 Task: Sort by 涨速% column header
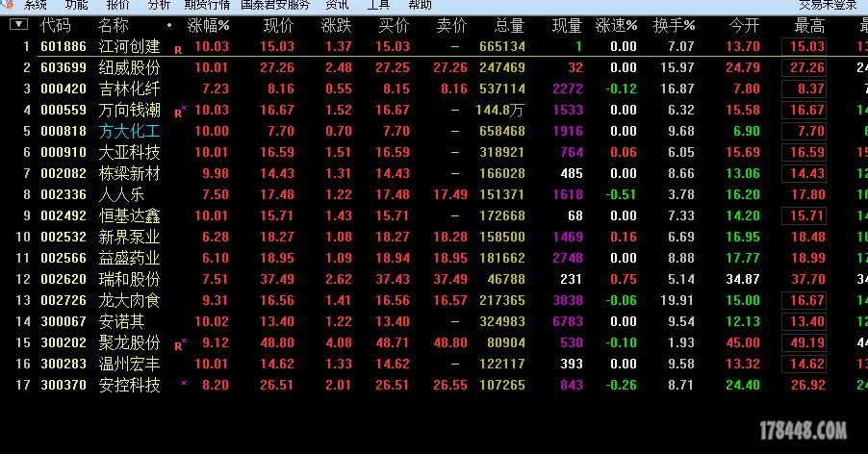tap(616, 25)
